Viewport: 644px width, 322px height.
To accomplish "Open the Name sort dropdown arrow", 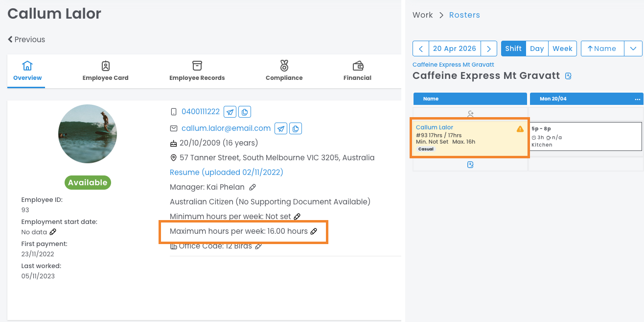I will pos(633,49).
